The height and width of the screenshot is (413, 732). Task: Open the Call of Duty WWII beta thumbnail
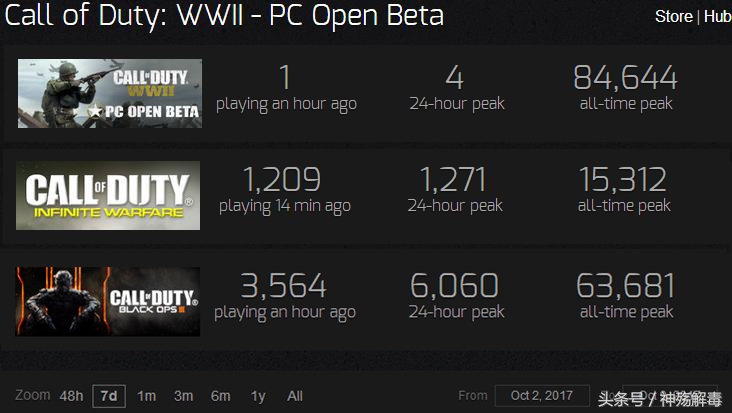click(109, 93)
